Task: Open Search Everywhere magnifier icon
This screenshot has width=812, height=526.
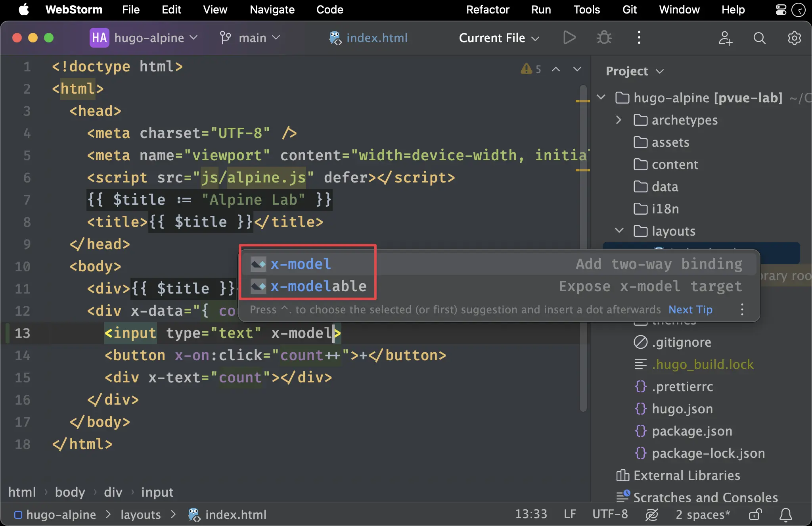Action: (759, 38)
